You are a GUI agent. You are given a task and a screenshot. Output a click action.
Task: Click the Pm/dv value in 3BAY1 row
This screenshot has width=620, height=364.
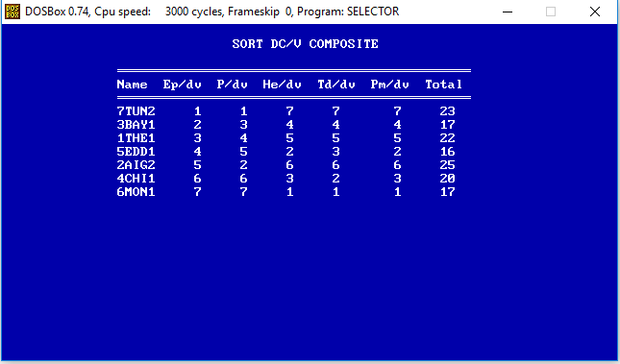click(x=397, y=125)
